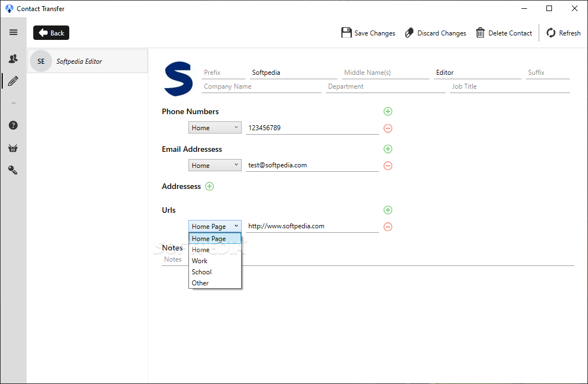Click Delete Contact
Screen dimensions: 588x384
coord(504,33)
